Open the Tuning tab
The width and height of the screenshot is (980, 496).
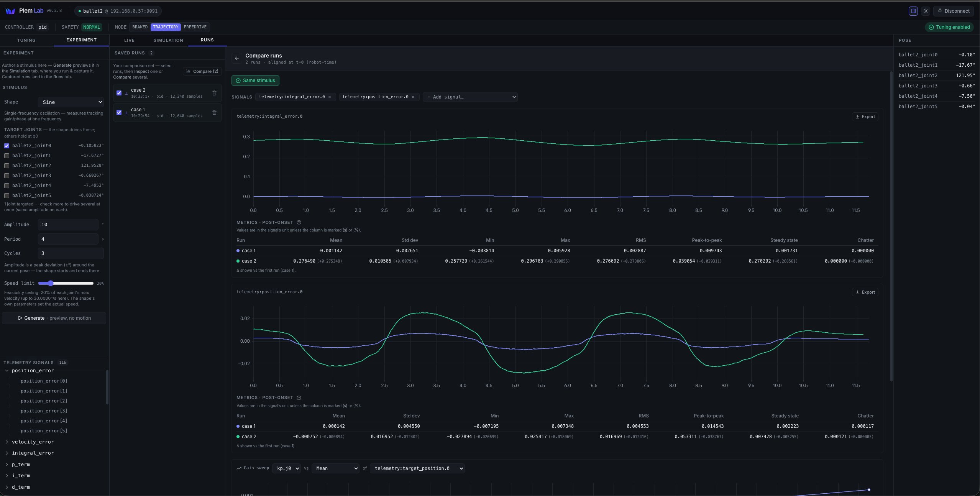(x=26, y=40)
